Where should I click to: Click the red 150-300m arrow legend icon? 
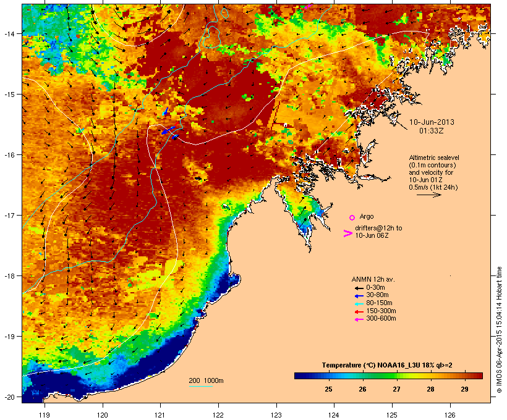pos(359,312)
